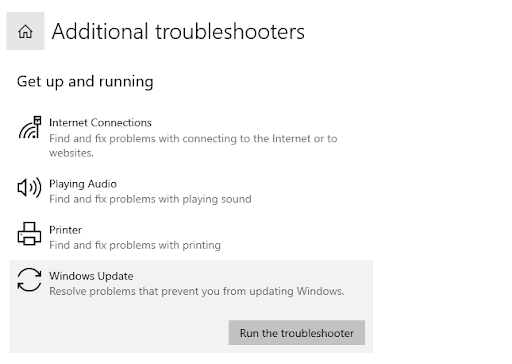Click the 'Get up and running' heading
Screen dimensions: 512x364
[x=85, y=82]
